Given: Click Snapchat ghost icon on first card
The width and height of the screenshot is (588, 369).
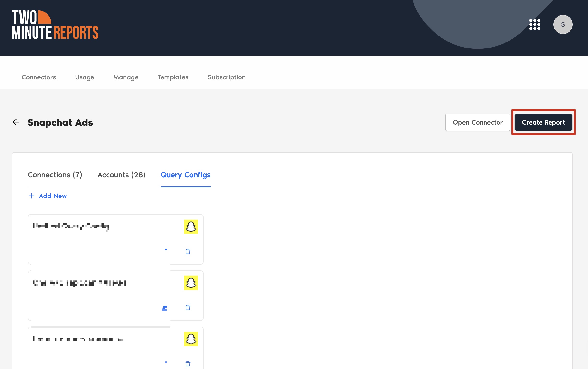Looking at the screenshot, I should pos(191,227).
